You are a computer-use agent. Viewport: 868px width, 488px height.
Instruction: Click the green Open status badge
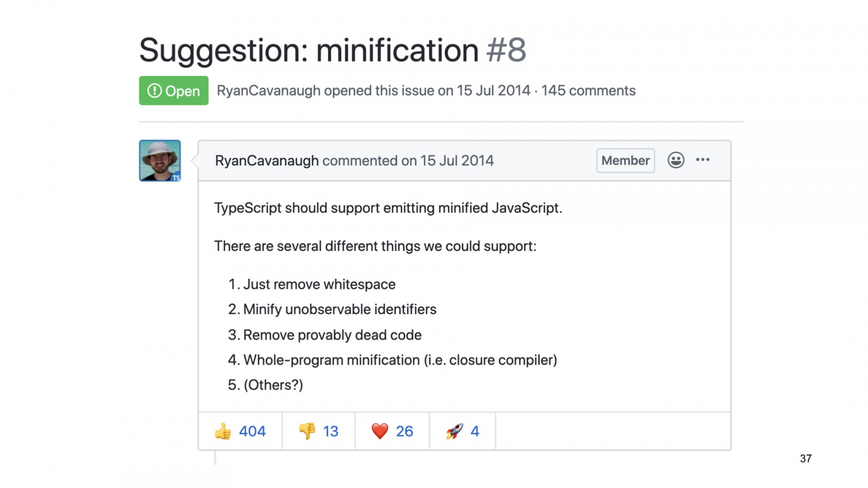pyautogui.click(x=174, y=91)
